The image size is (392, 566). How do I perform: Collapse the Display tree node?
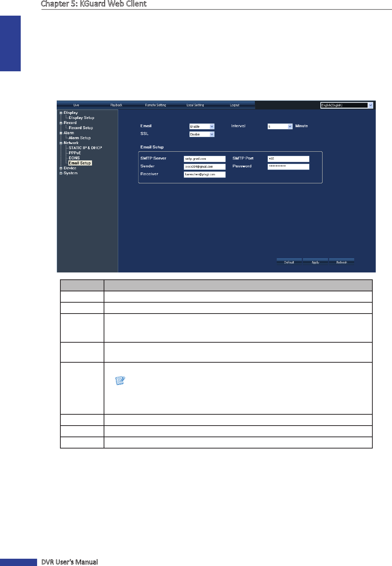[x=61, y=113]
